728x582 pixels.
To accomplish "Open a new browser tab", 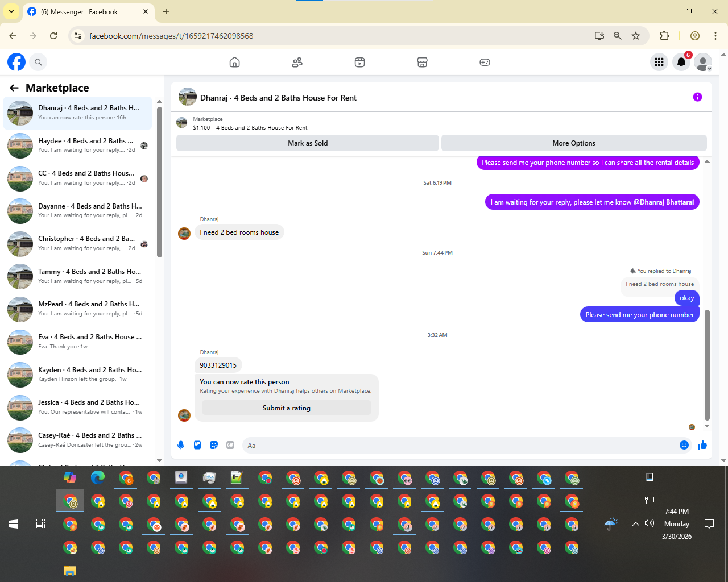I will [166, 11].
